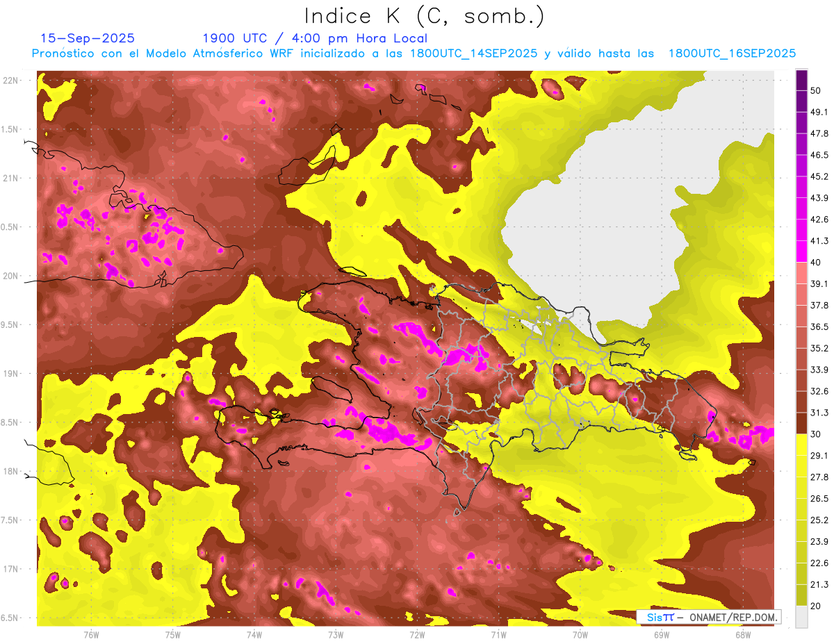
Task: Click the longitude label "68W"
Action: (742, 634)
